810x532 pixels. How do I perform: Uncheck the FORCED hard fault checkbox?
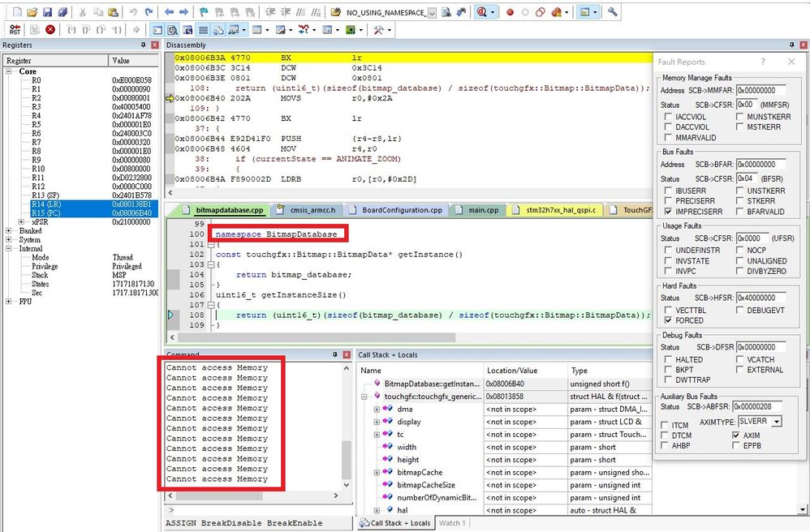tap(668, 320)
